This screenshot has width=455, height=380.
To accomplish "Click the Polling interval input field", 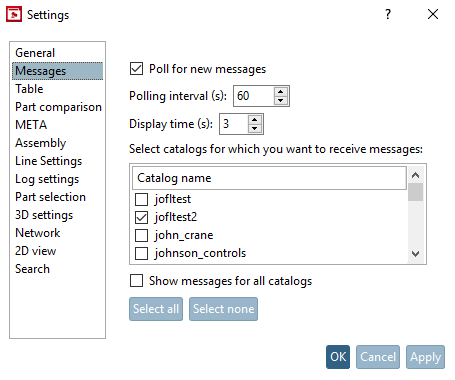I will coord(253,96).
